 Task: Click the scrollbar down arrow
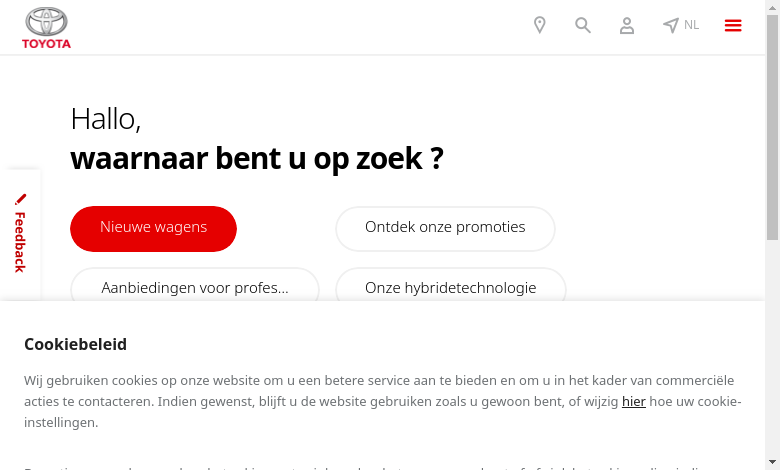(773, 463)
